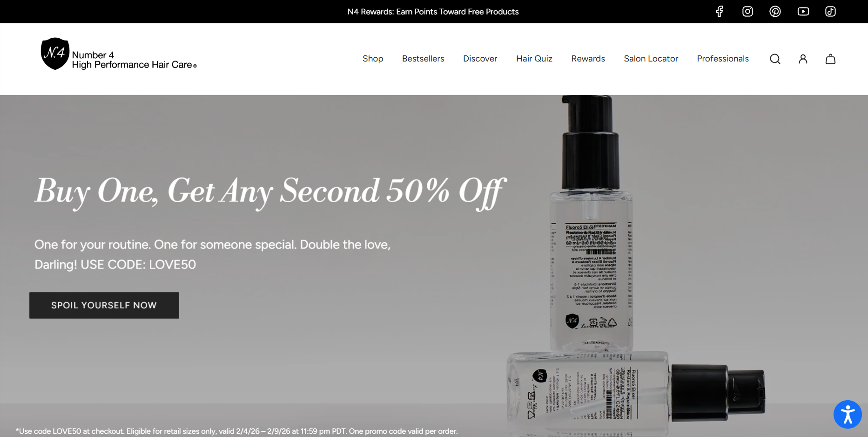The height and width of the screenshot is (437, 868).
Task: Select the Bestsellers navigation item
Action: [423, 59]
